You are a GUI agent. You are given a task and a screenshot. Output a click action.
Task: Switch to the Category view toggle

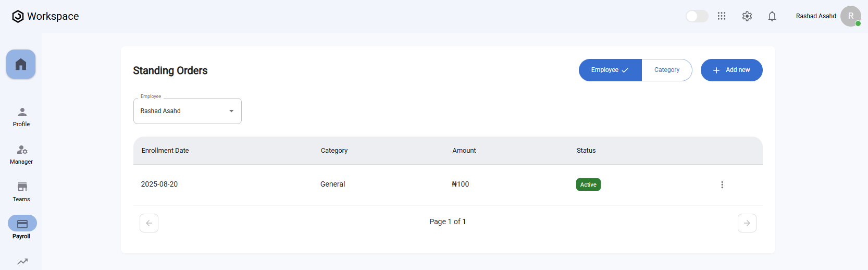(x=667, y=70)
